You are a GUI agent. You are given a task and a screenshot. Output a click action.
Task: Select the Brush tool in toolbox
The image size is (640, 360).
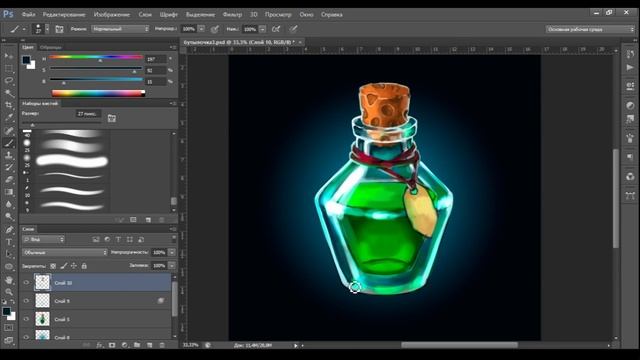coord(9,143)
